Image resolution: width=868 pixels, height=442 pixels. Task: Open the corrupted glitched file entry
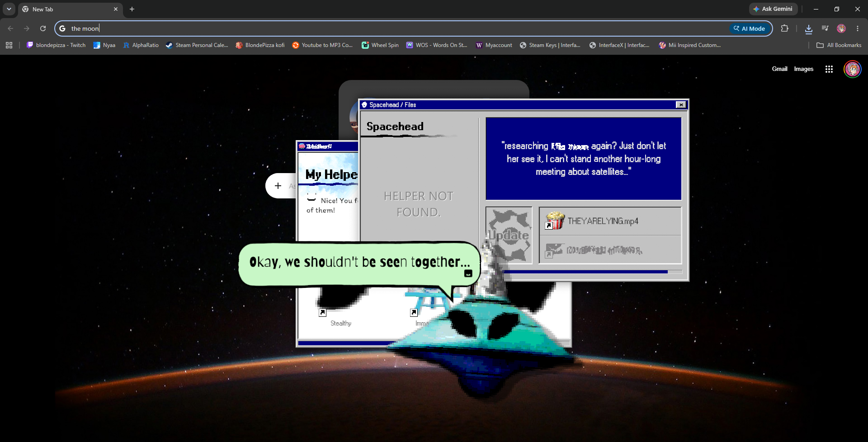click(610, 249)
